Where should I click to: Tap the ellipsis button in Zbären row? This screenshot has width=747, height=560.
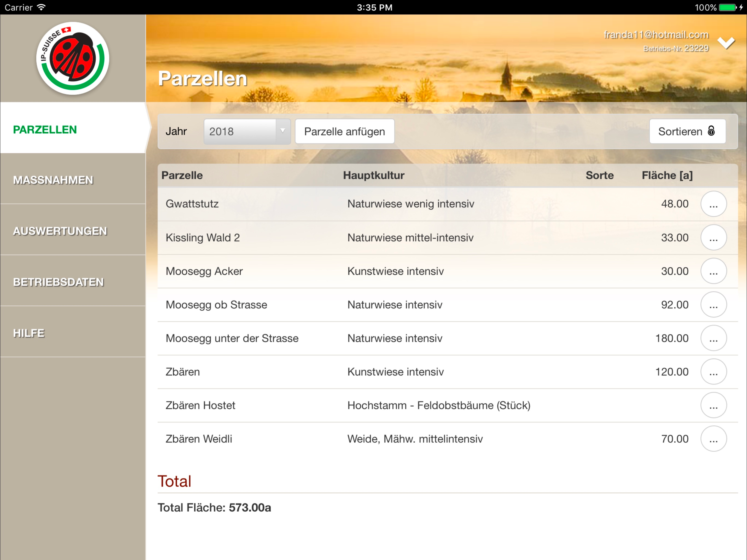coord(713,372)
